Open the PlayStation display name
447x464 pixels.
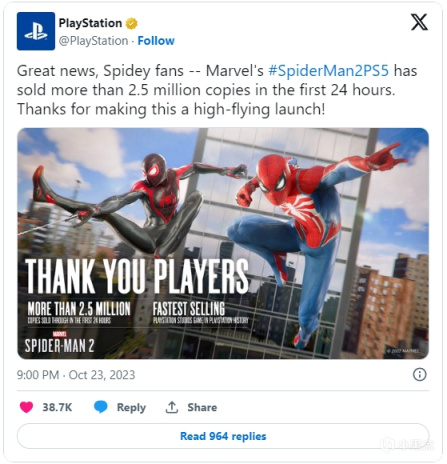(x=90, y=23)
